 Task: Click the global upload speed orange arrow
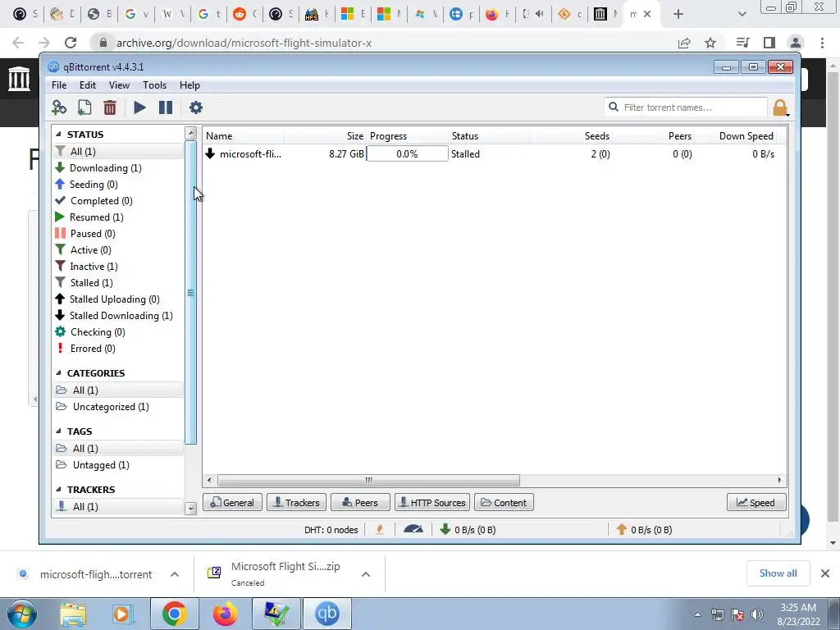click(x=622, y=530)
